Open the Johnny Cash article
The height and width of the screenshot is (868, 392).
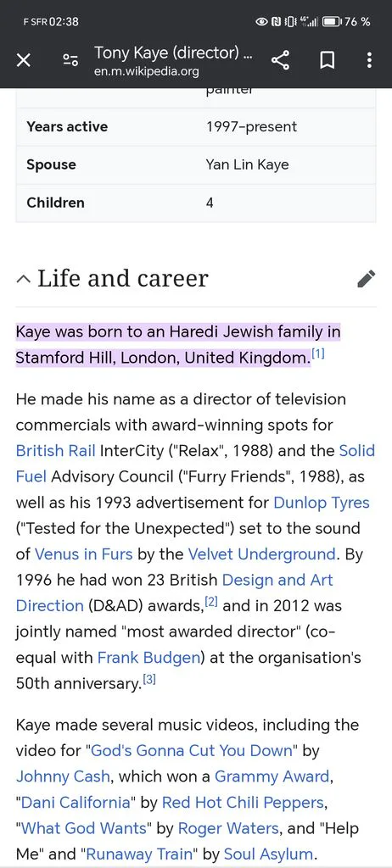[63, 776]
